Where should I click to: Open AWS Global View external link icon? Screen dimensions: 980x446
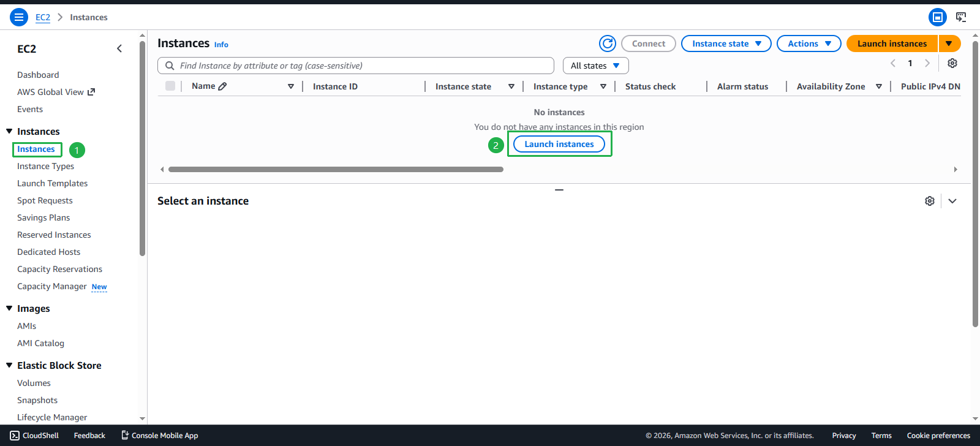[91, 92]
